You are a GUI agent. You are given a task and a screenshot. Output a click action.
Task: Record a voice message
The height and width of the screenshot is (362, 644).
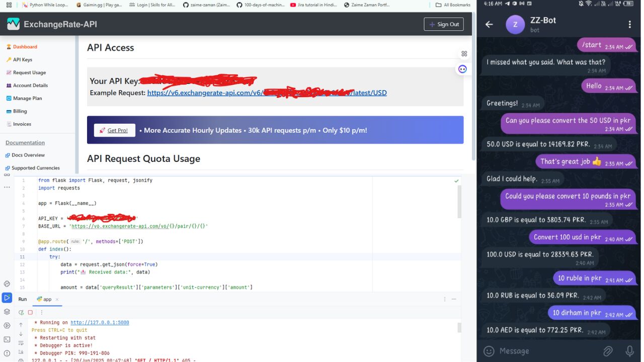pyautogui.click(x=629, y=351)
